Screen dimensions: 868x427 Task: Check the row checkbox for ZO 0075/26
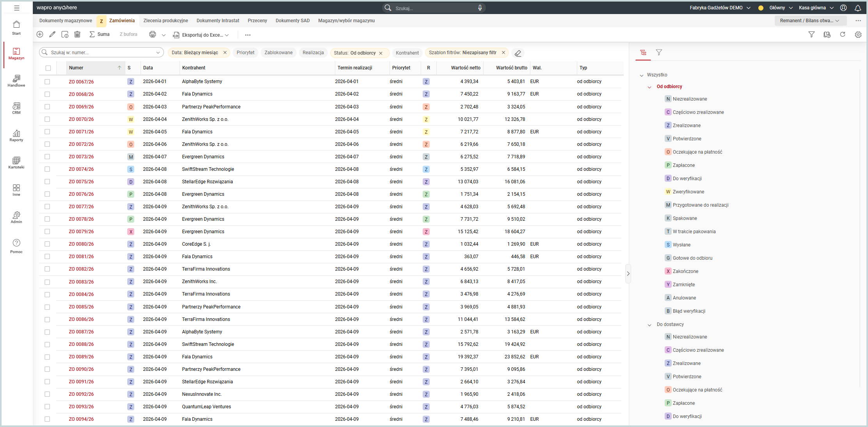(47, 182)
